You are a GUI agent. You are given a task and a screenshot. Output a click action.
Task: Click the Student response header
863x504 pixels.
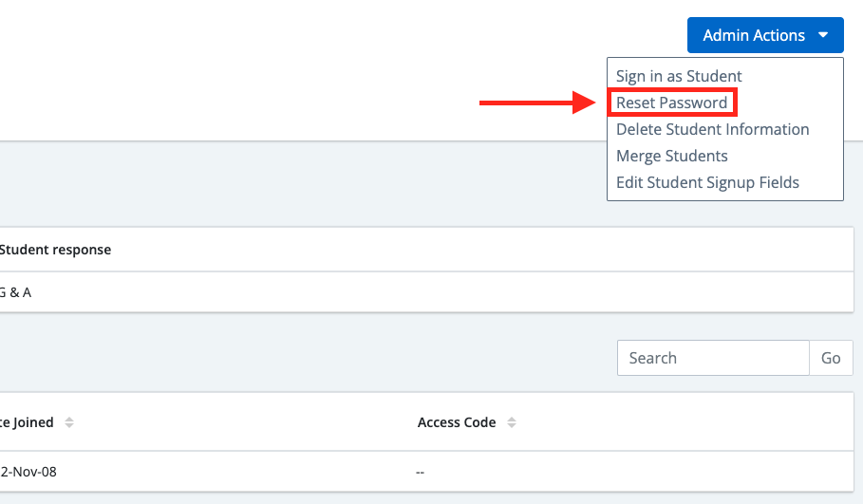coord(55,250)
